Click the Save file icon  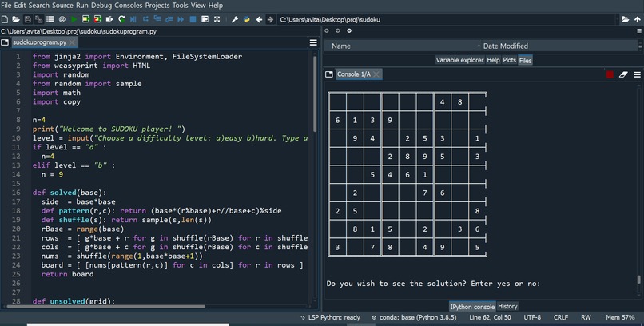coord(27,19)
